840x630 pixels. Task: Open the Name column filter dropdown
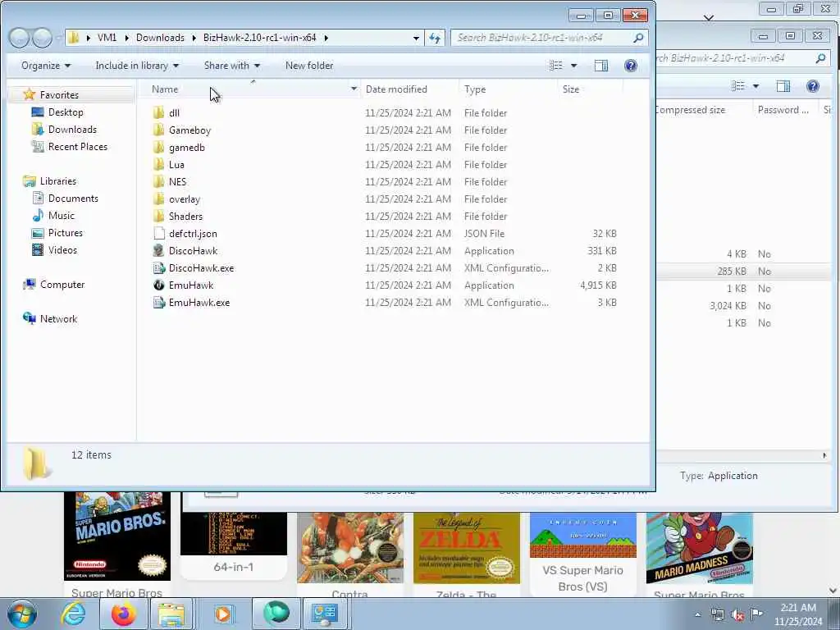pyautogui.click(x=354, y=89)
